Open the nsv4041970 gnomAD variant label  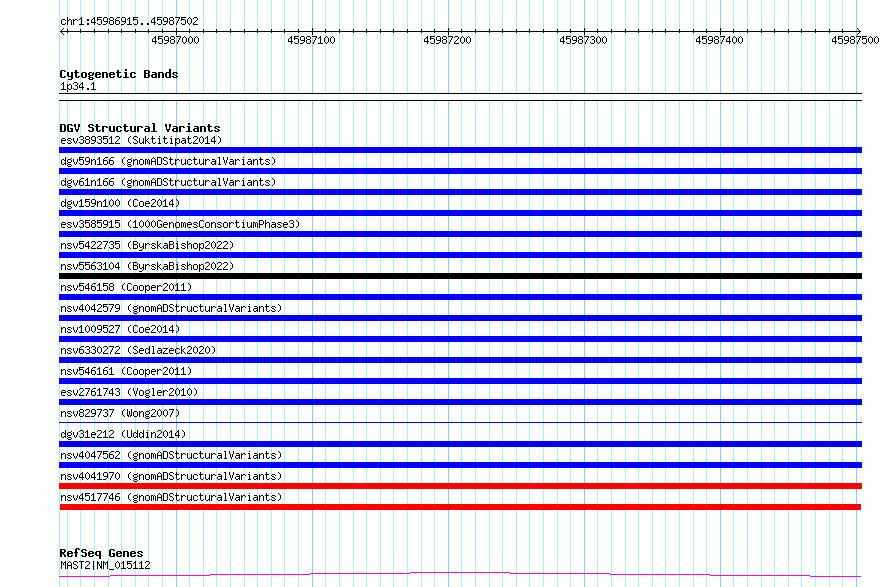coord(171,476)
